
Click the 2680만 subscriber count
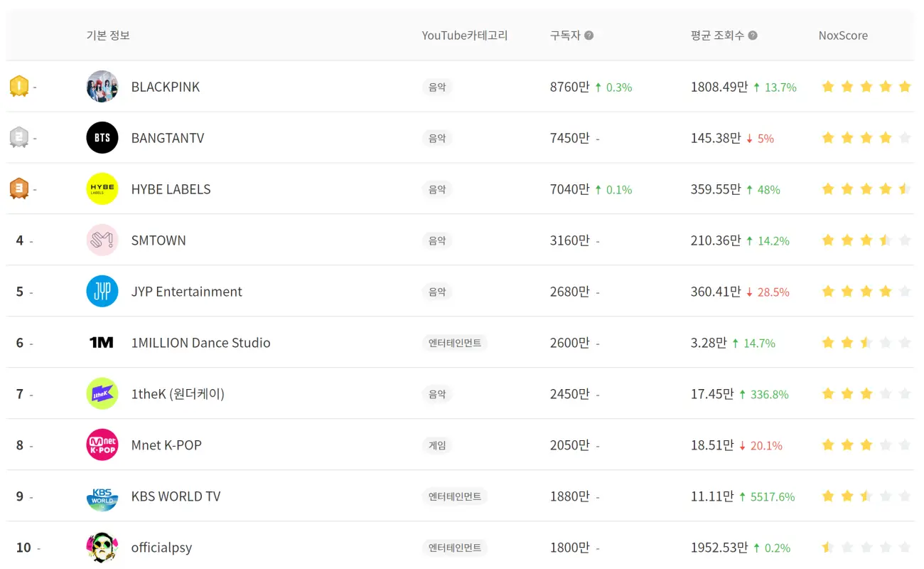point(570,292)
